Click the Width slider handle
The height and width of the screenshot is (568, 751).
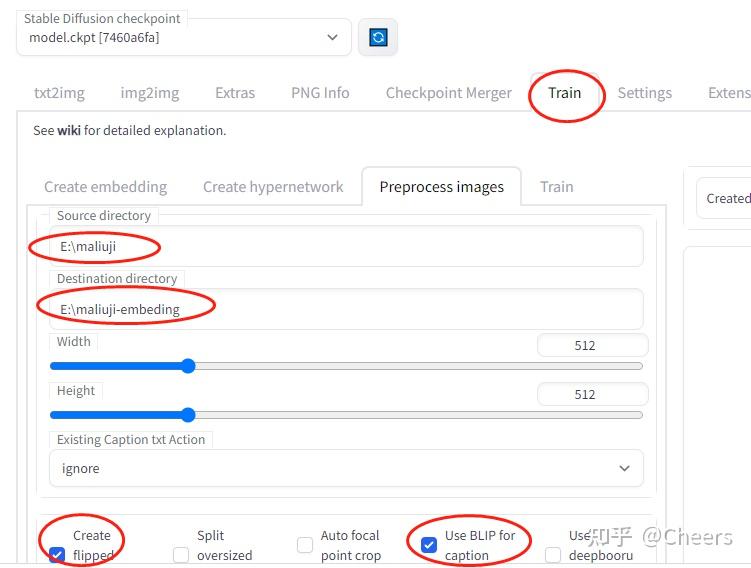188,366
